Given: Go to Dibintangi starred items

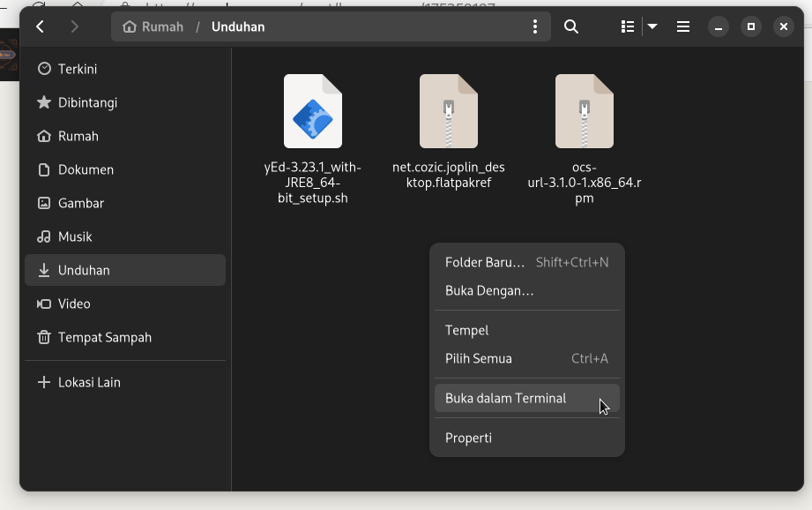Looking at the screenshot, I should (x=87, y=102).
